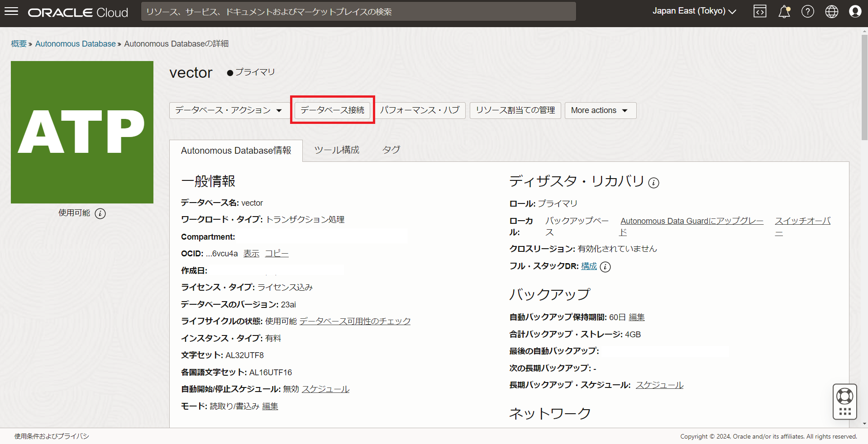This screenshot has height=444, width=868.
Task: Open the floating support help widget
Action: (x=844, y=401)
